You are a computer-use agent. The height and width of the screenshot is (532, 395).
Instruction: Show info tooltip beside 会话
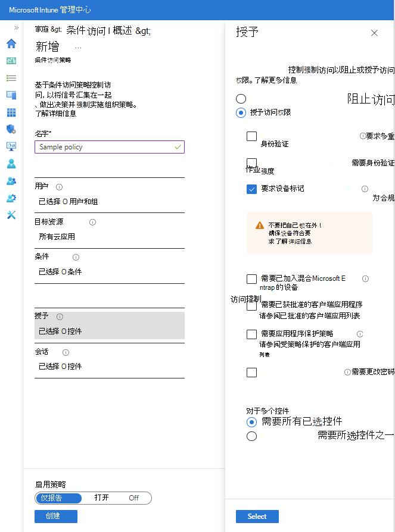click(66, 352)
